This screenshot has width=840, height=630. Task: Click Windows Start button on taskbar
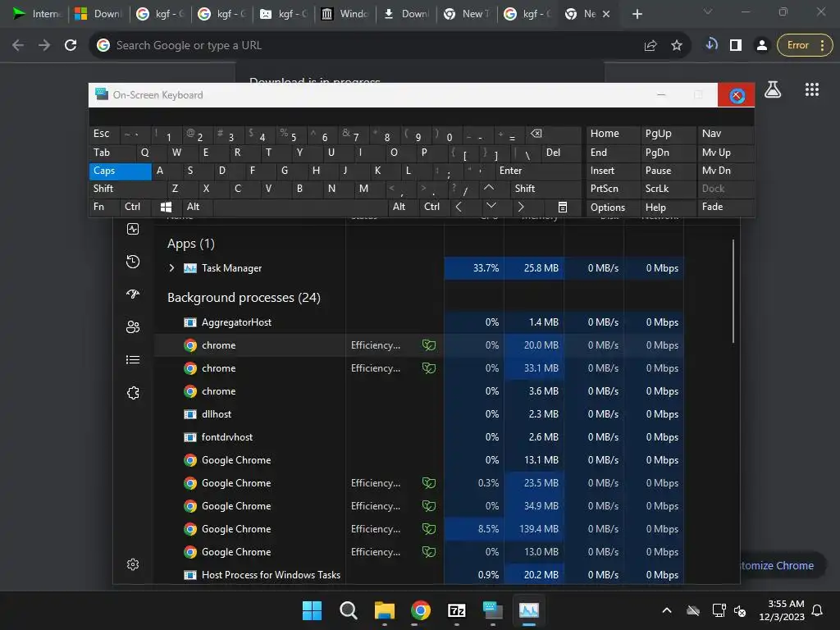tap(312, 610)
